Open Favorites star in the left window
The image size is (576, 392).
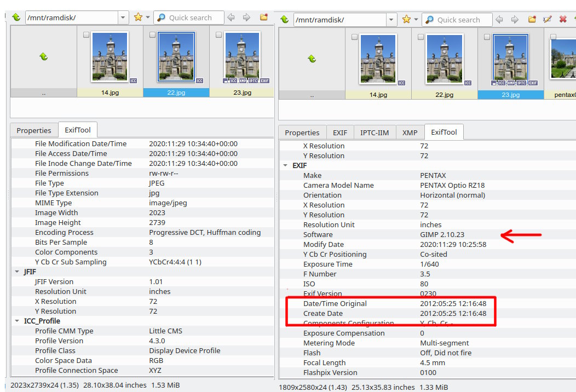[138, 17]
